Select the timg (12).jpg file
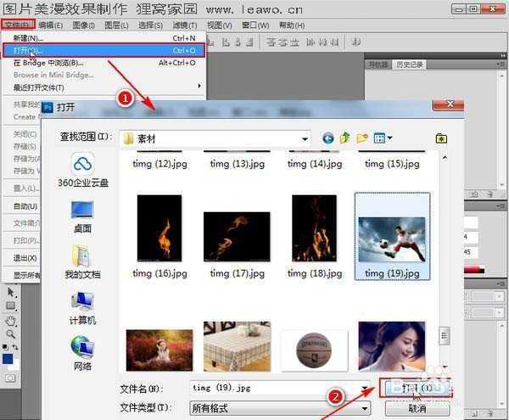 click(159, 164)
